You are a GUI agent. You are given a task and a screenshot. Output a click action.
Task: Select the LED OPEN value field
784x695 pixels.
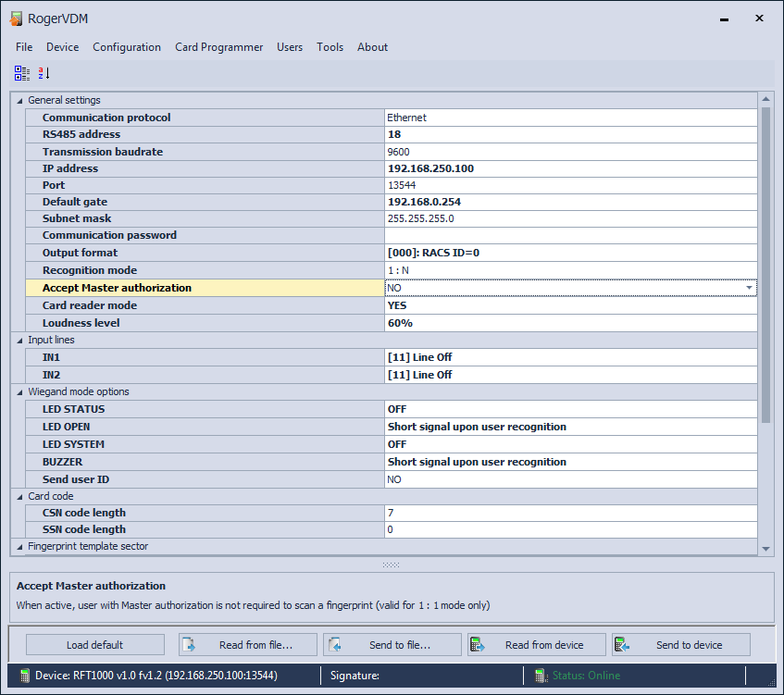pyautogui.click(x=571, y=427)
